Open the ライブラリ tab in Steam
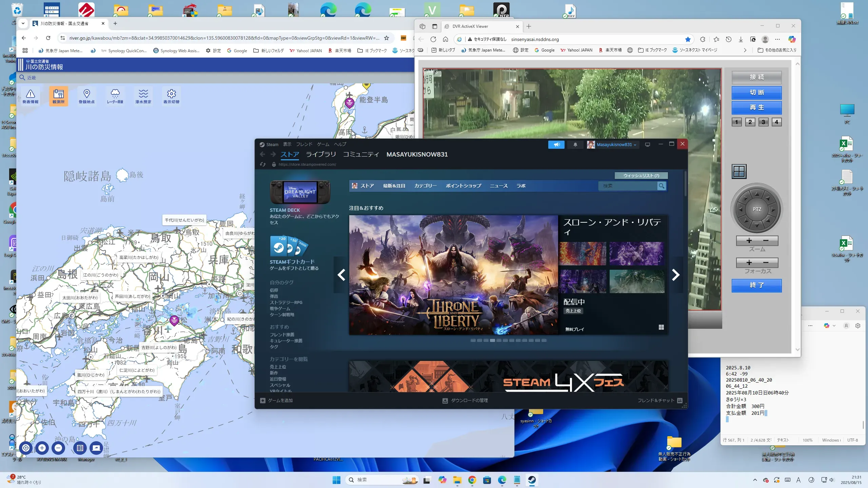Viewport: 868px width, 488px height. point(321,155)
